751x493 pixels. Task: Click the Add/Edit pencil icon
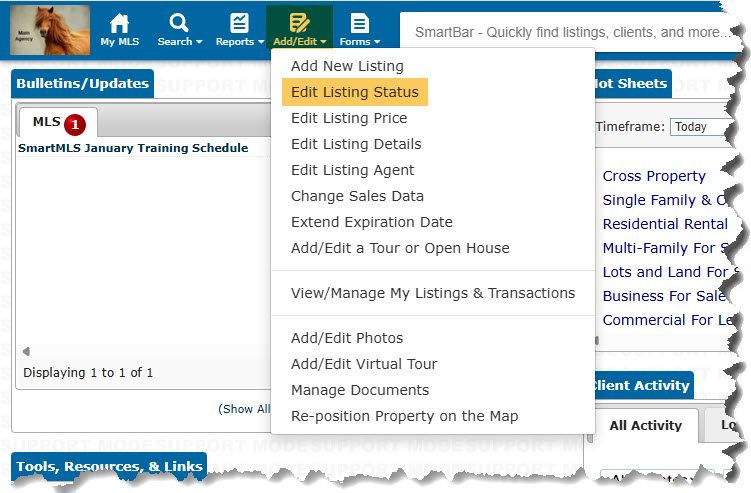click(299, 23)
